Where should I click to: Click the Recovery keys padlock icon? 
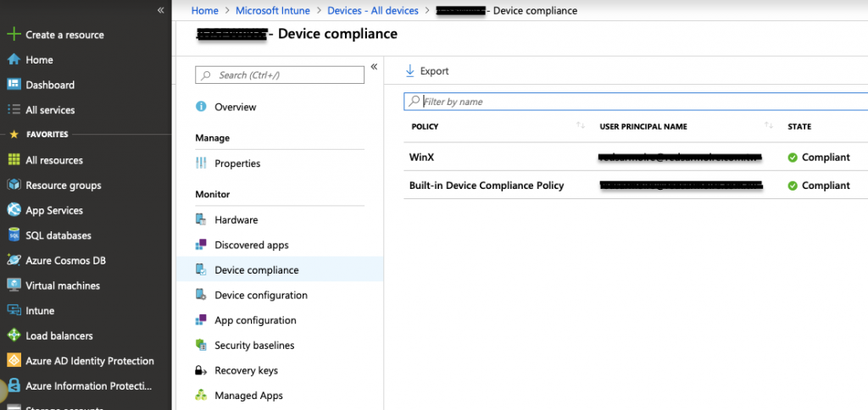coord(202,370)
